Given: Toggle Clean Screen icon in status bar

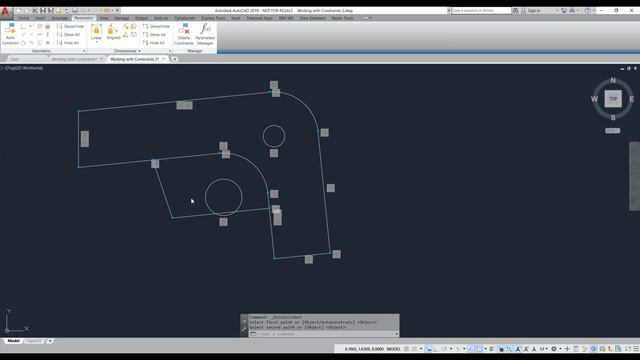Looking at the screenshot, I should 628,349.
